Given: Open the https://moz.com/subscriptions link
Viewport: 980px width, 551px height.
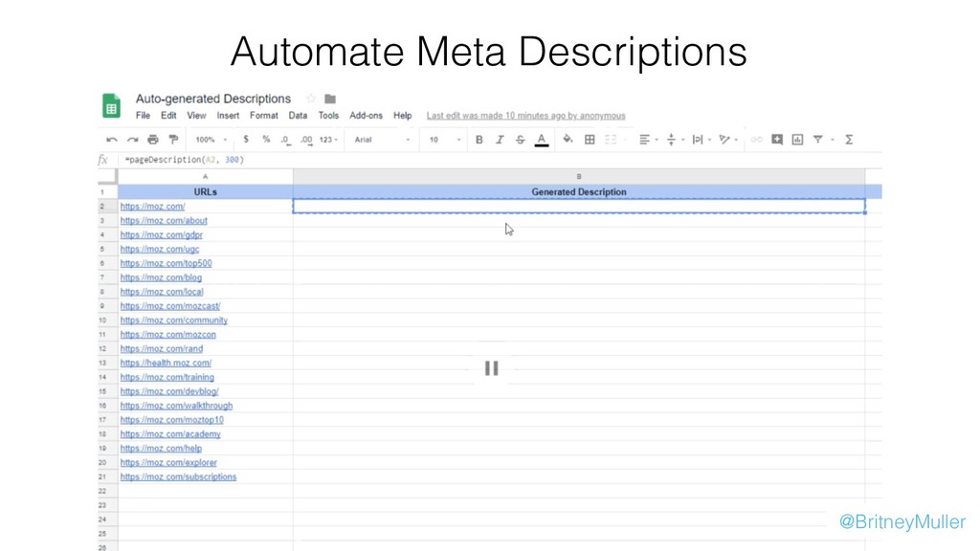Looking at the screenshot, I should (178, 476).
